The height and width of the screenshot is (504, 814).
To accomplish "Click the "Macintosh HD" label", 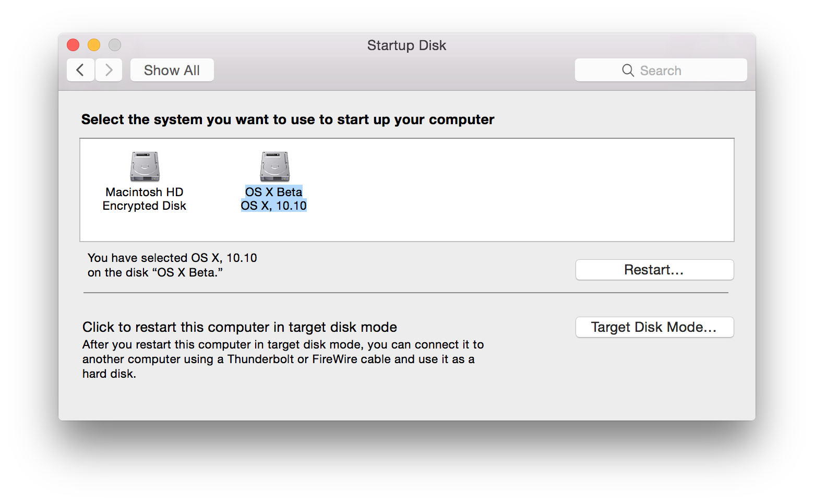I will click(x=145, y=192).
